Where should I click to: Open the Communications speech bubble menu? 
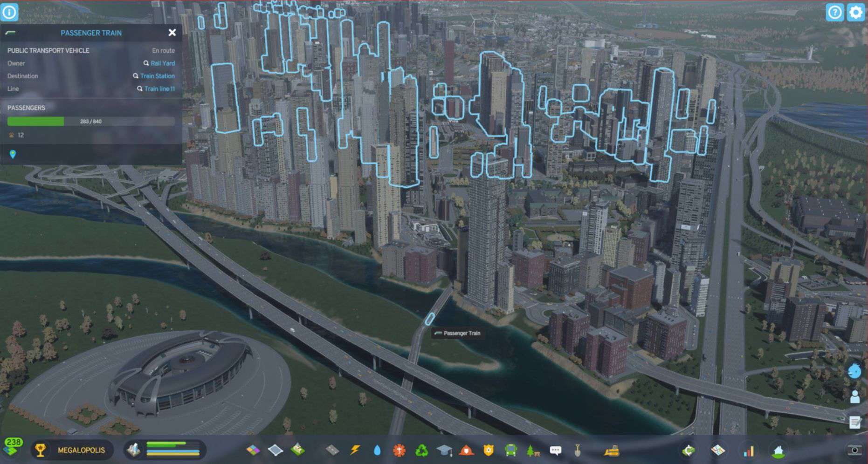point(555,450)
